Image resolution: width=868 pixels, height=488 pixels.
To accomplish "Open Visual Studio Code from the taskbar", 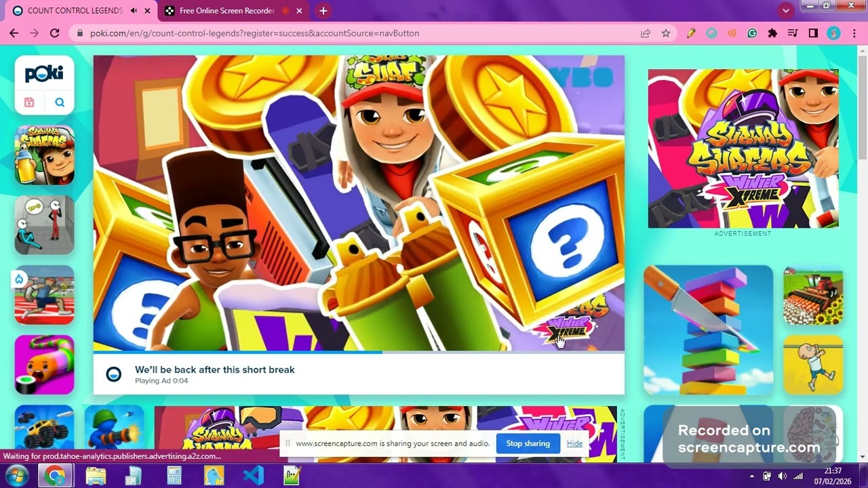I will (x=253, y=476).
